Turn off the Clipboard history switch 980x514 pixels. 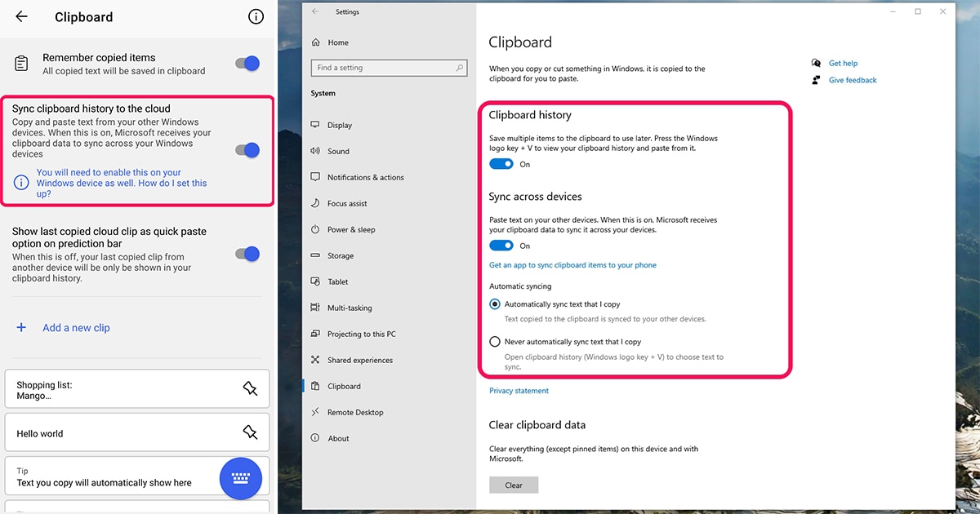(500, 163)
